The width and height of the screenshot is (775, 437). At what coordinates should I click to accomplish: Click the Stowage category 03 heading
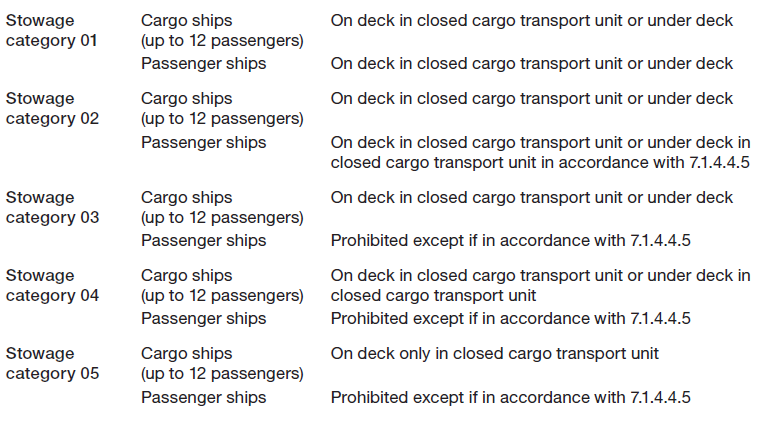(52, 207)
